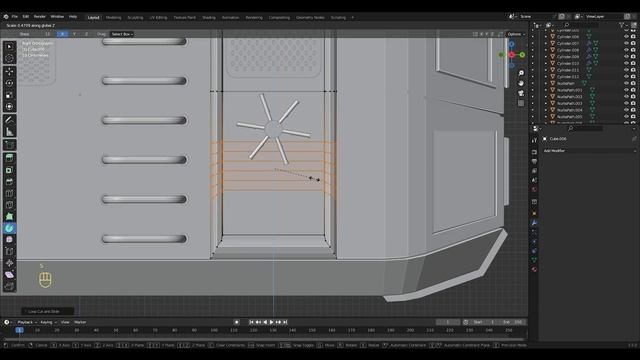Image resolution: width=640 pixels, height=360 pixels.
Task: Hide Cylinder.008 with its eye icon
Action: pos(627,50)
